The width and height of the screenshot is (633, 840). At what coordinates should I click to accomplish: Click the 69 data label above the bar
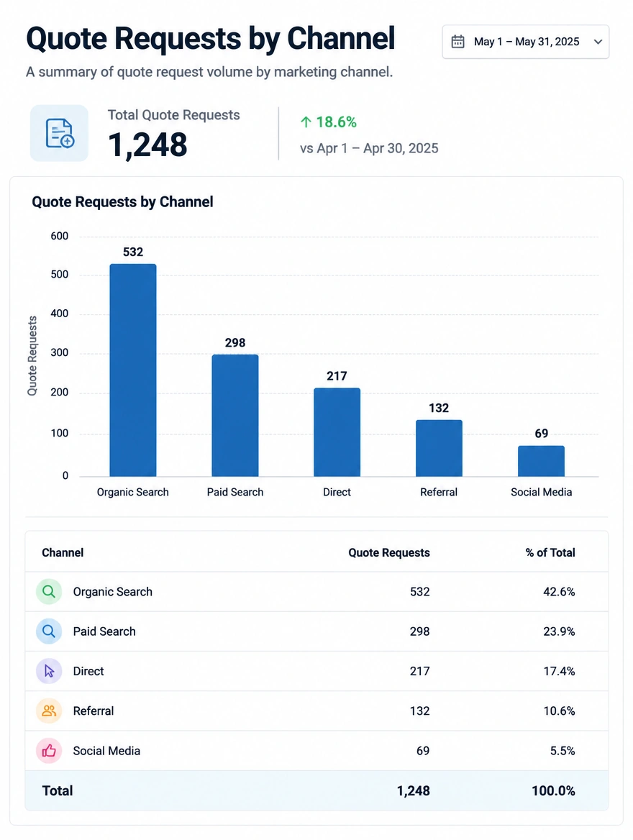(542, 434)
